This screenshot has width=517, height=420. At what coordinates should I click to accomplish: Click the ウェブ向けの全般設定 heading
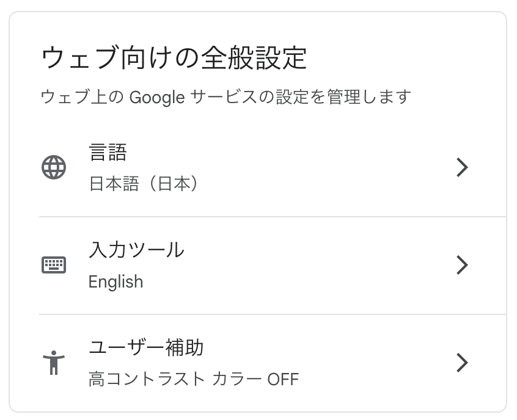pos(174,59)
